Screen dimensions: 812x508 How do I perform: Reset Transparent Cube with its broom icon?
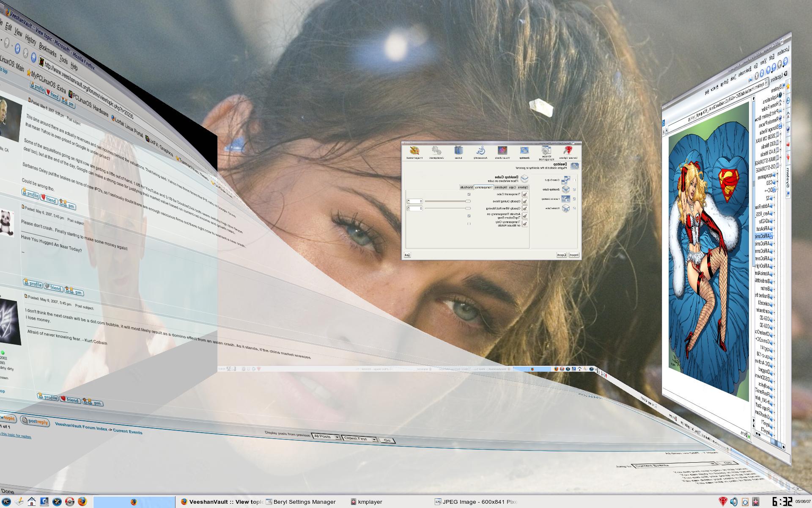click(525, 194)
